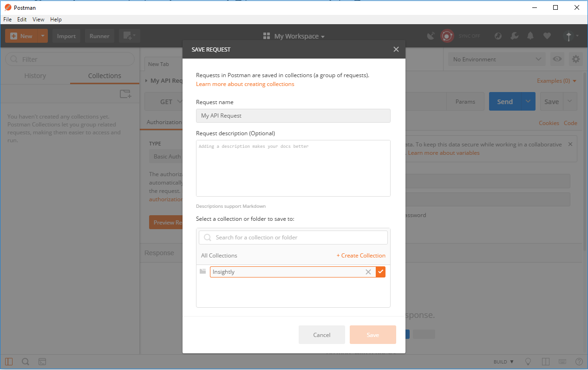The height and width of the screenshot is (370, 588).
Task: Click the All Collections label
Action: point(219,256)
